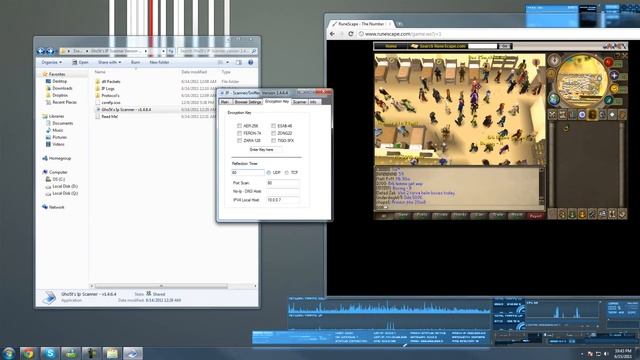Click the IP scanner icon on the taskbar

pyautogui.click(x=133, y=353)
